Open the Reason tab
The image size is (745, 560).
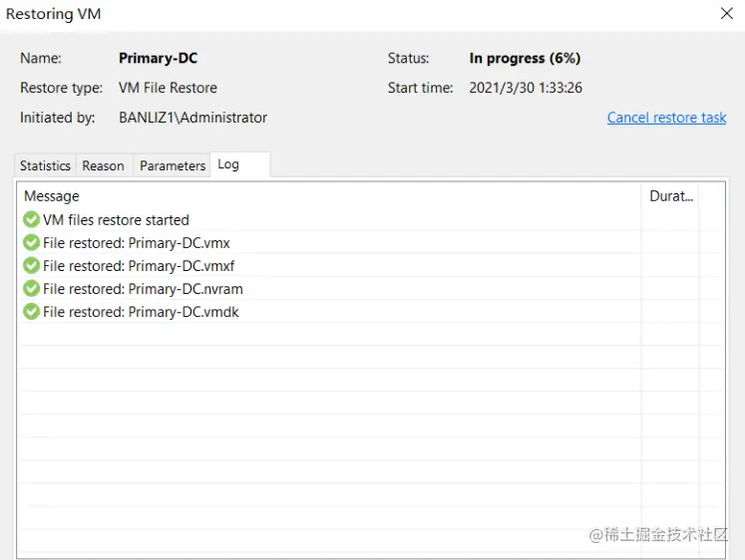pos(103,165)
